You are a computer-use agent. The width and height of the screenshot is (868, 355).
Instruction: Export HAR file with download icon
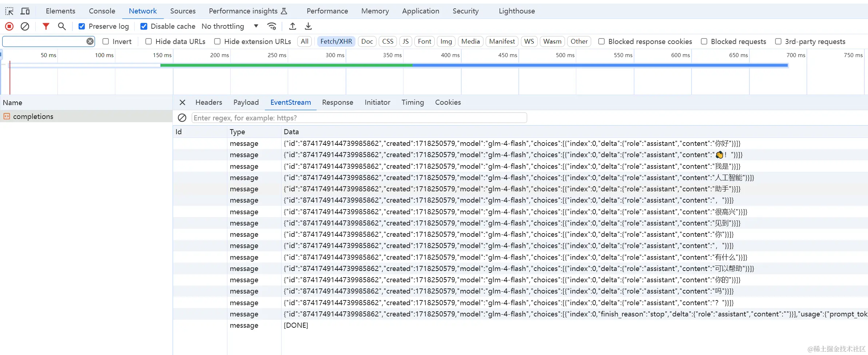point(308,26)
